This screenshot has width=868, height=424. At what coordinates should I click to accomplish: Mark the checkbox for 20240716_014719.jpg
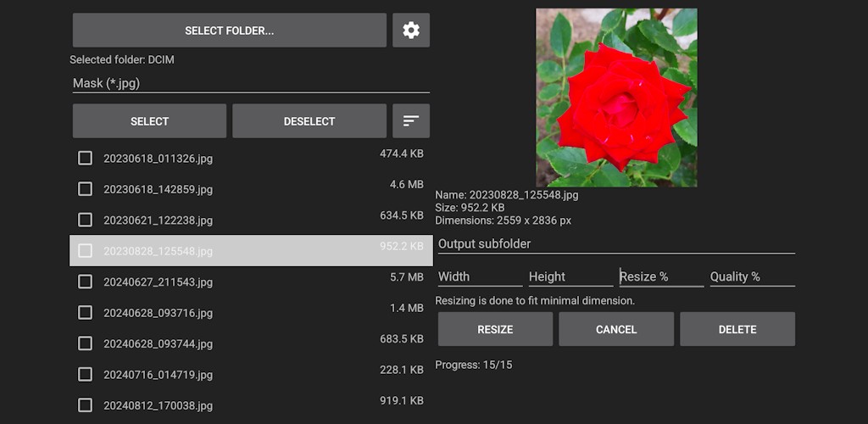[85, 374]
